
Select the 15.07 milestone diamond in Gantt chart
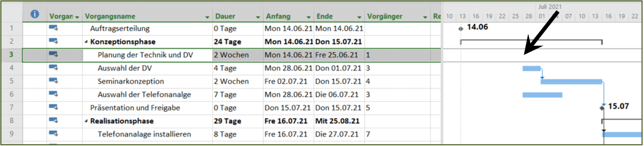coord(602,108)
